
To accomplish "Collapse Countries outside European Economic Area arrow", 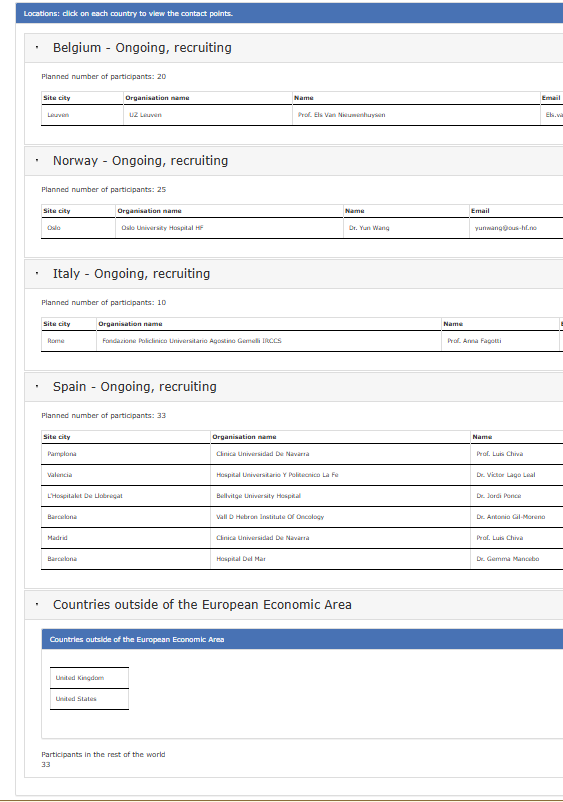I will (37, 605).
